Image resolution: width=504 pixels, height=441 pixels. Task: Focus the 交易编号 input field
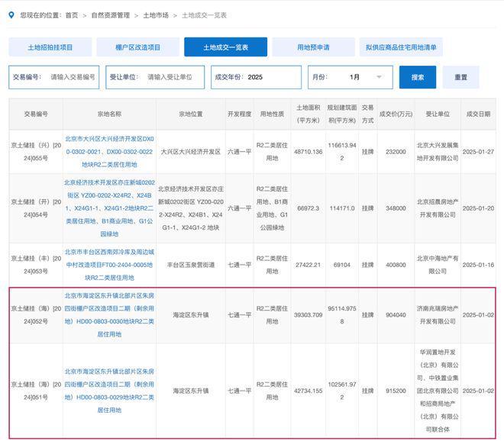[73, 77]
